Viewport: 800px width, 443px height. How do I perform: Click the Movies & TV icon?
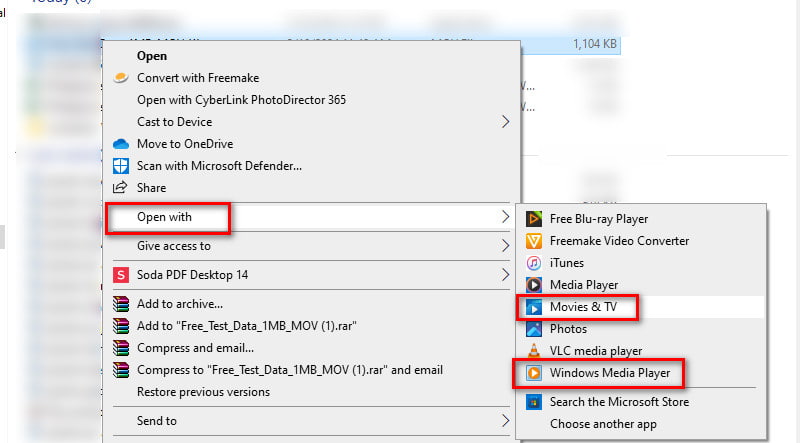click(x=534, y=307)
